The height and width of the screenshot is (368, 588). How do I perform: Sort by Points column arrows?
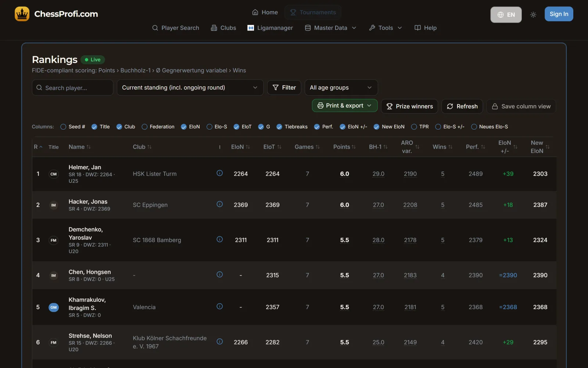(x=354, y=147)
